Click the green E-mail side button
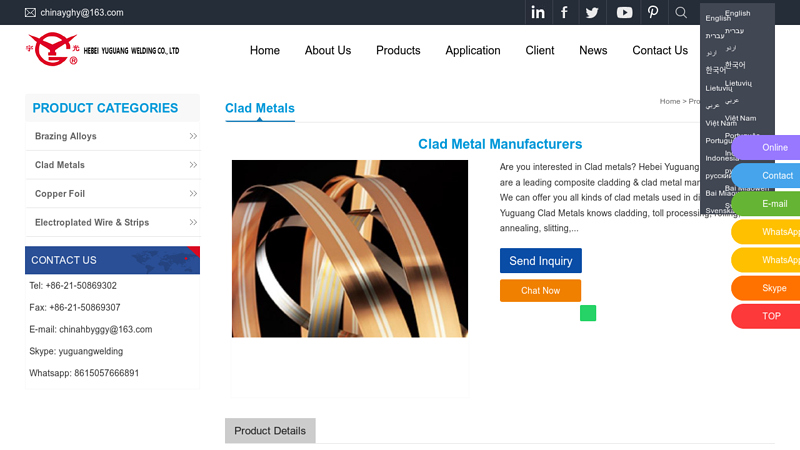800x450 pixels. coord(766,204)
